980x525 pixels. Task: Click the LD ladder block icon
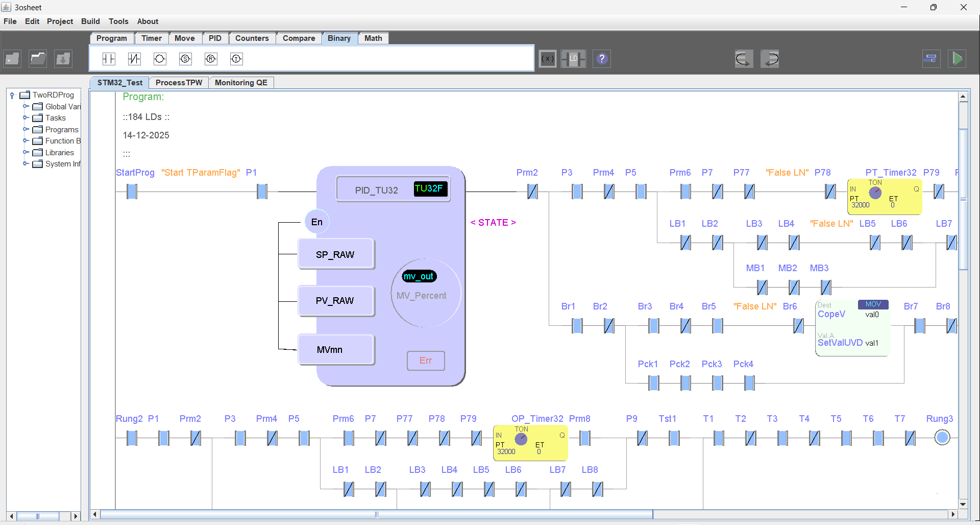tap(573, 59)
